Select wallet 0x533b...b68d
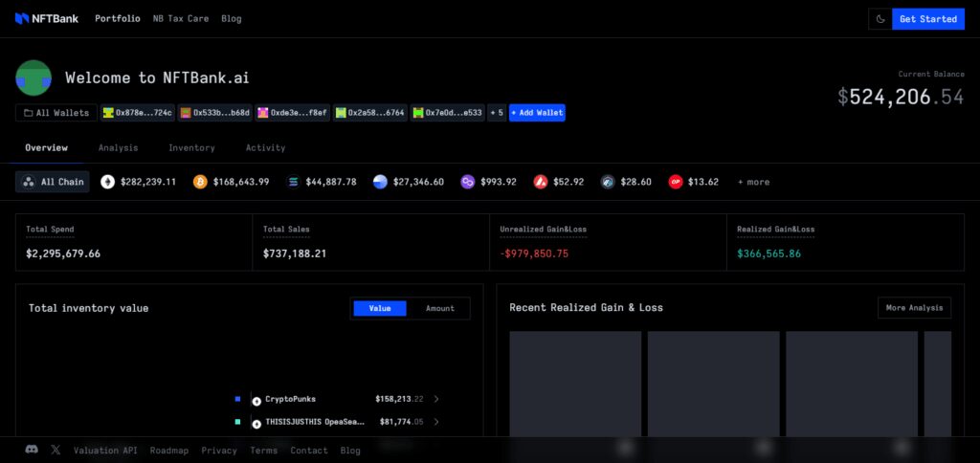Screen dimensions: 980x463 pos(215,113)
